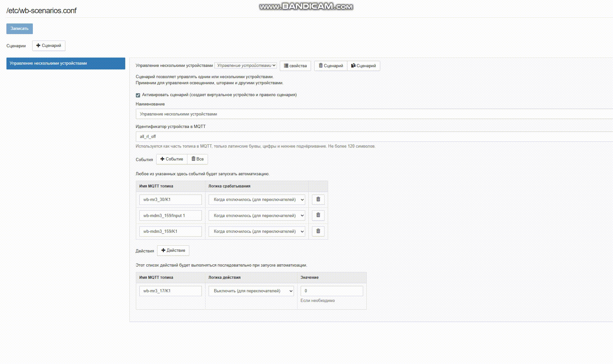Screen dimensions: 613x364
Task: Click the wb-mr3_30/K1 topic field
Action: tap(171, 200)
